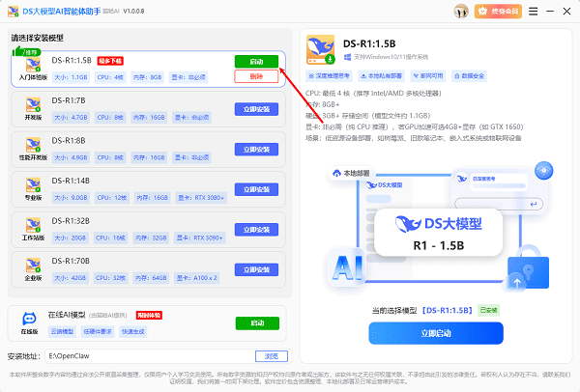Click 浏览 to browse install path
Viewport: 580px width, 392px height.
271,356
